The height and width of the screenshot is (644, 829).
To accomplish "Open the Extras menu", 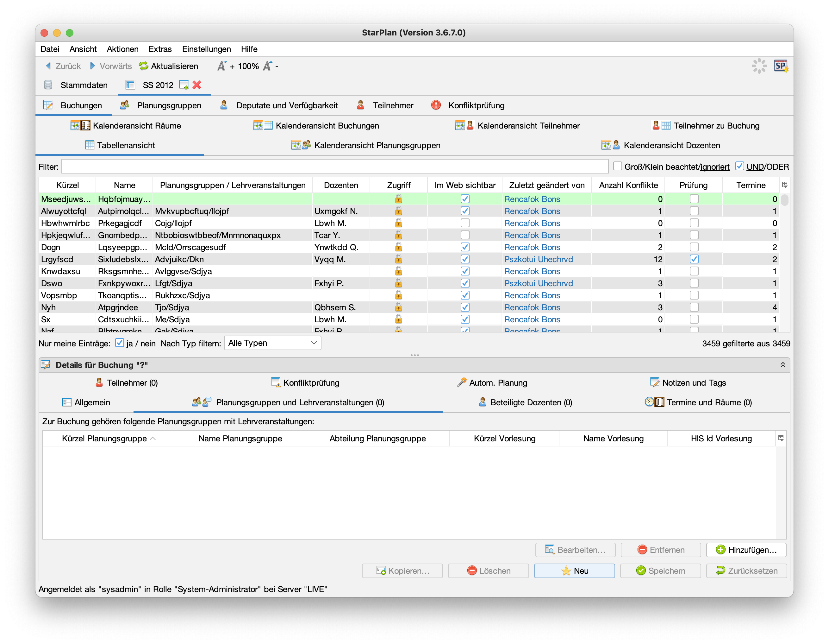I will [160, 49].
